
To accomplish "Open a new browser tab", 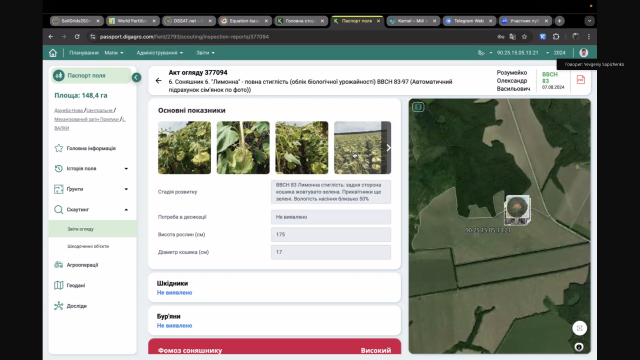I will (x=560, y=21).
